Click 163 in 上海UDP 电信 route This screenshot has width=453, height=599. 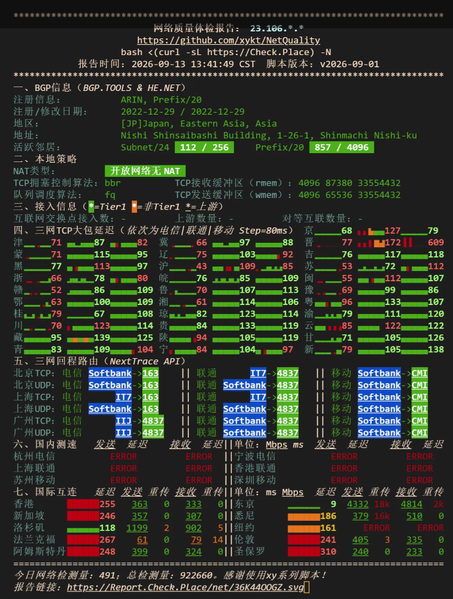click(150, 409)
